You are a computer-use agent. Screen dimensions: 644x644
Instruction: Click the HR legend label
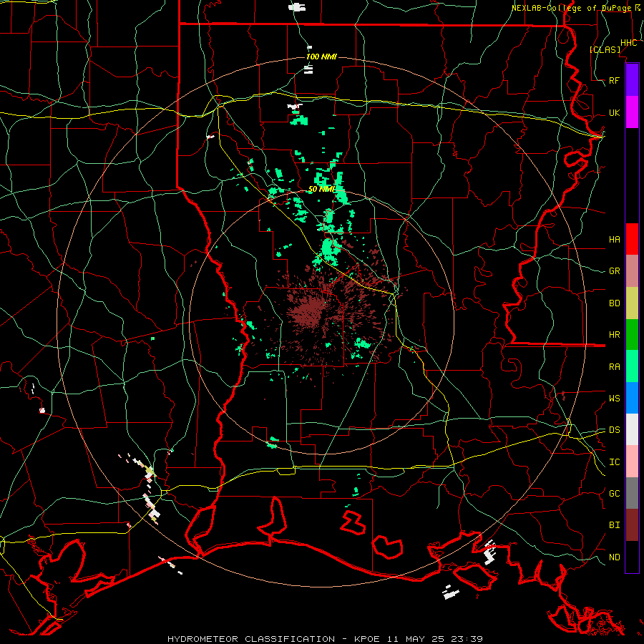(x=615, y=335)
